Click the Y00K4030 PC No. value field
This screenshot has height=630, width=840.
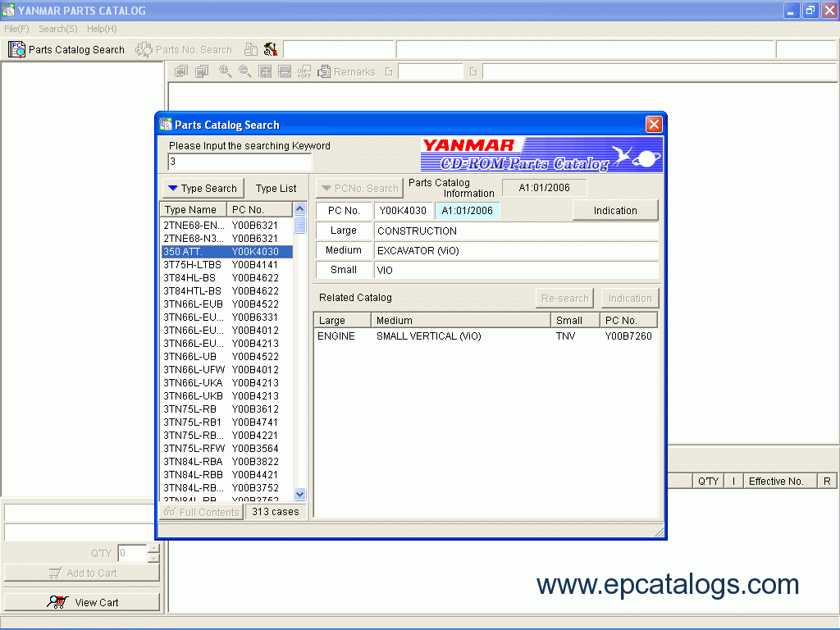coord(403,211)
